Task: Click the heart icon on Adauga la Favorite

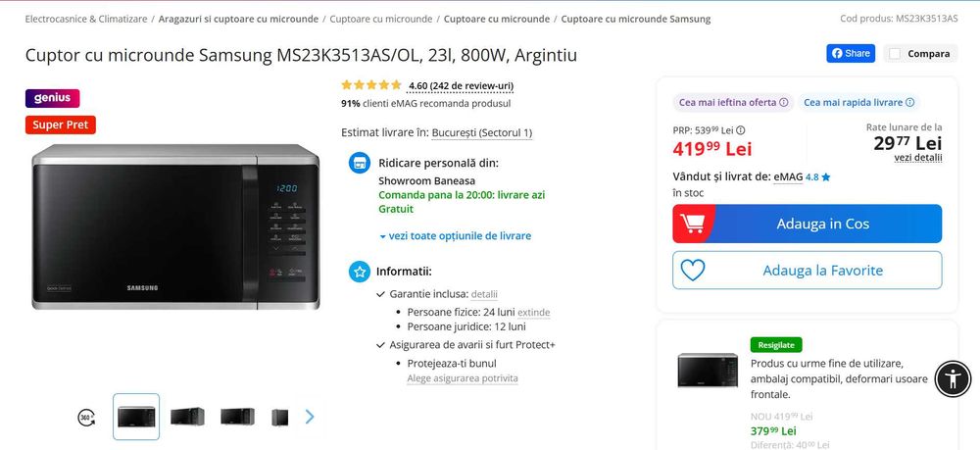Action: (x=693, y=270)
